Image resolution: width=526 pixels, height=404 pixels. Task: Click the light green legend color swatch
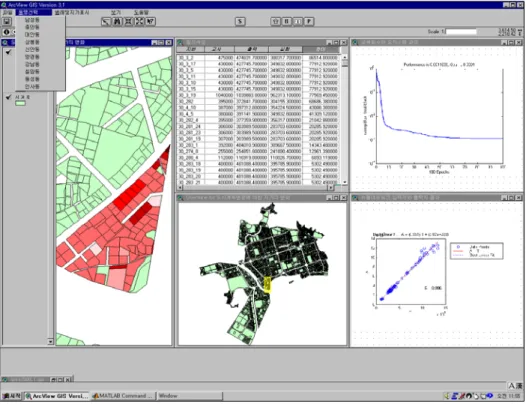(20, 103)
